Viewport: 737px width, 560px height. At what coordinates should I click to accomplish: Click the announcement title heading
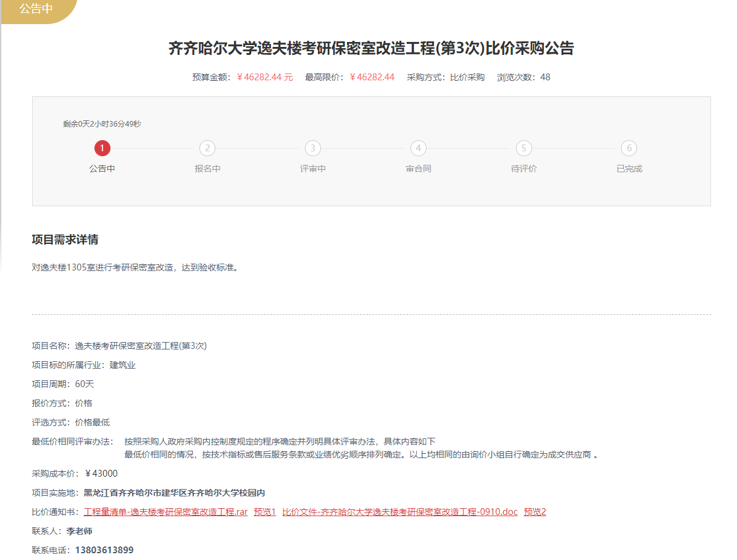point(371,49)
